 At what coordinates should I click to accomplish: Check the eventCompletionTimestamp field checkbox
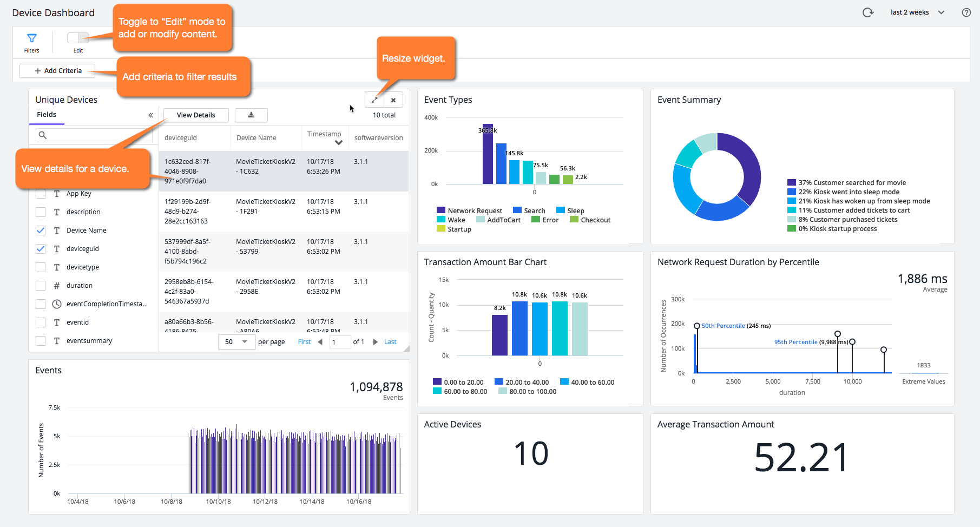(x=41, y=304)
